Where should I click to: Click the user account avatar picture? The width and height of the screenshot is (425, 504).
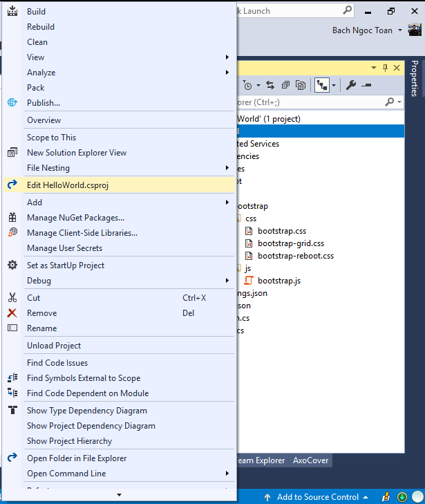tap(415, 30)
